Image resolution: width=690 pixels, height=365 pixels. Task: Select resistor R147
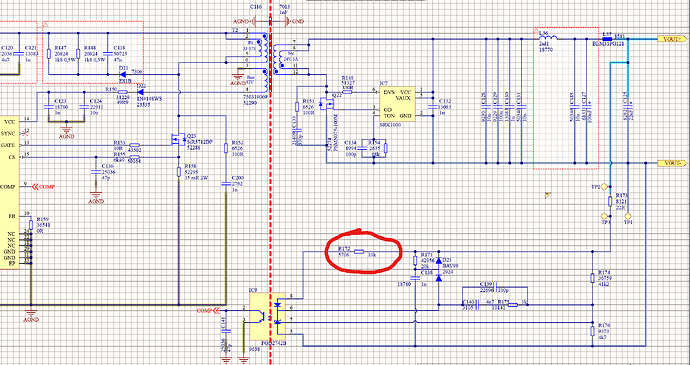(48, 53)
